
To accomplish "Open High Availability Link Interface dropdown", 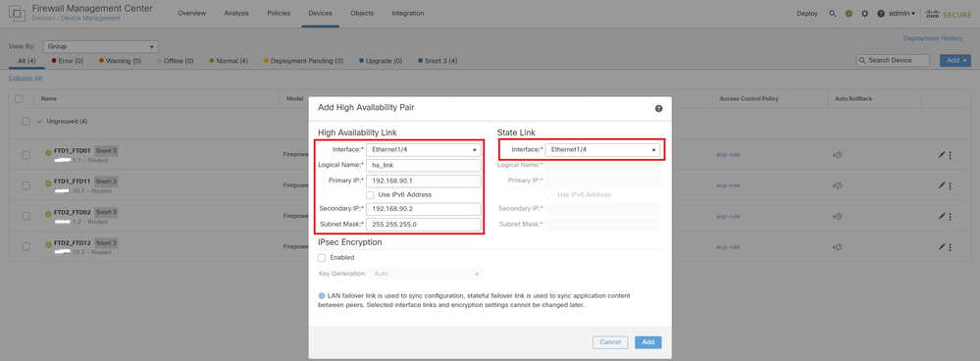I will point(423,150).
